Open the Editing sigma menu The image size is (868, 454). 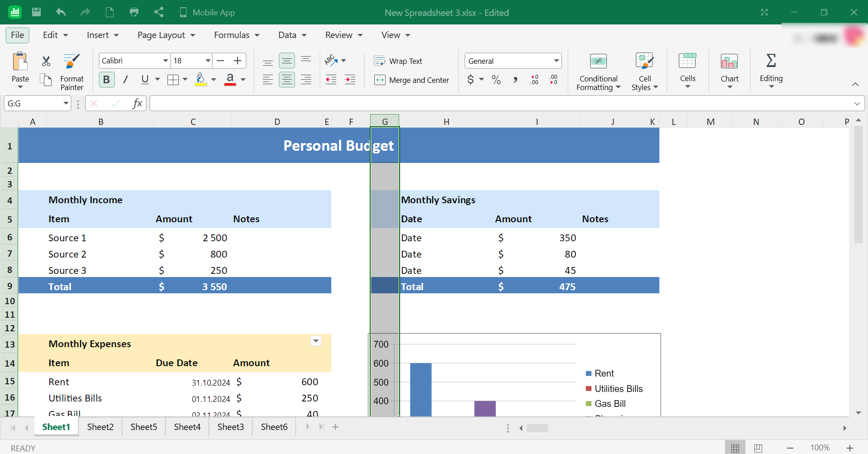[771, 71]
